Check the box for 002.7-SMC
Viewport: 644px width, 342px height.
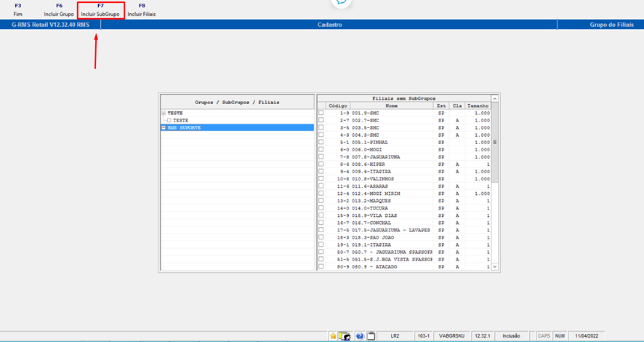coord(321,120)
